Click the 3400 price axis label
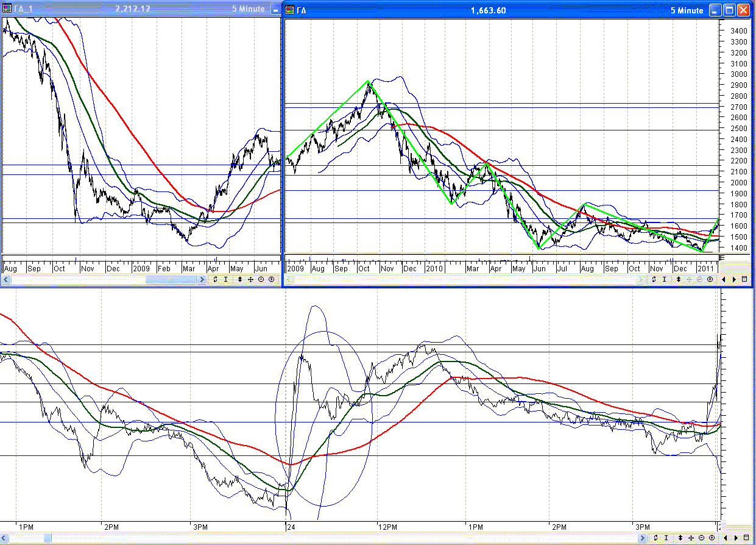 (739, 30)
